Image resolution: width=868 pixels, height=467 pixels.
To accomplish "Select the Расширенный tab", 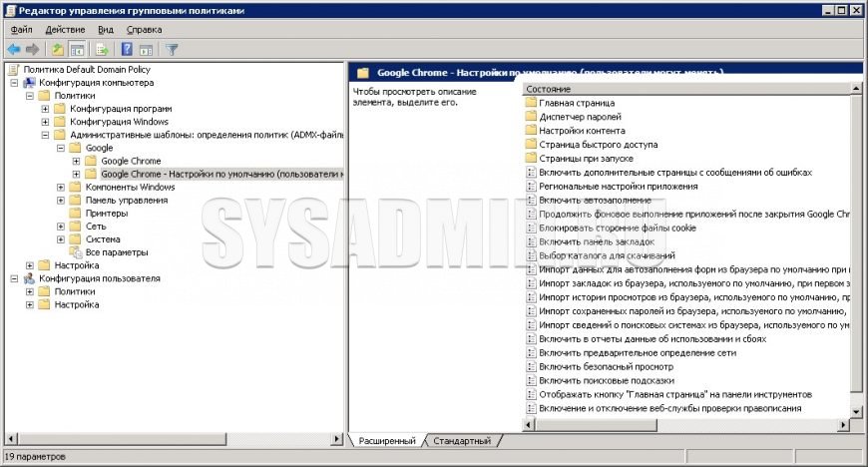I will click(x=387, y=441).
